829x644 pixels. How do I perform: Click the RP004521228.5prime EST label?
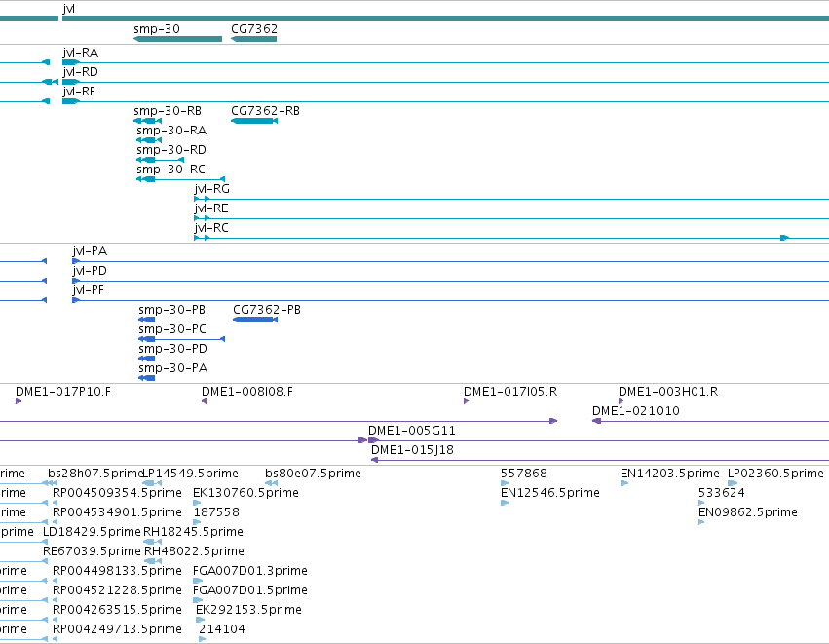pos(117,591)
